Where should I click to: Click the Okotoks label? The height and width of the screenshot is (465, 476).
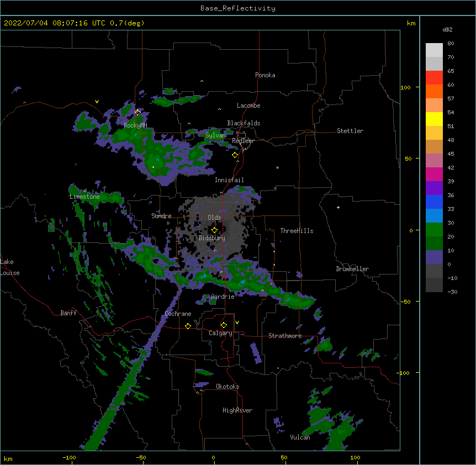click(x=228, y=387)
